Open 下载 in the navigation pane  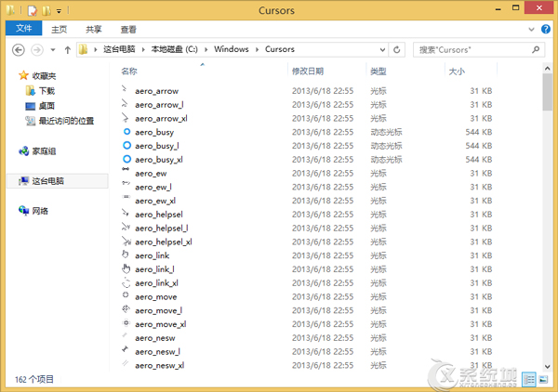pos(46,91)
